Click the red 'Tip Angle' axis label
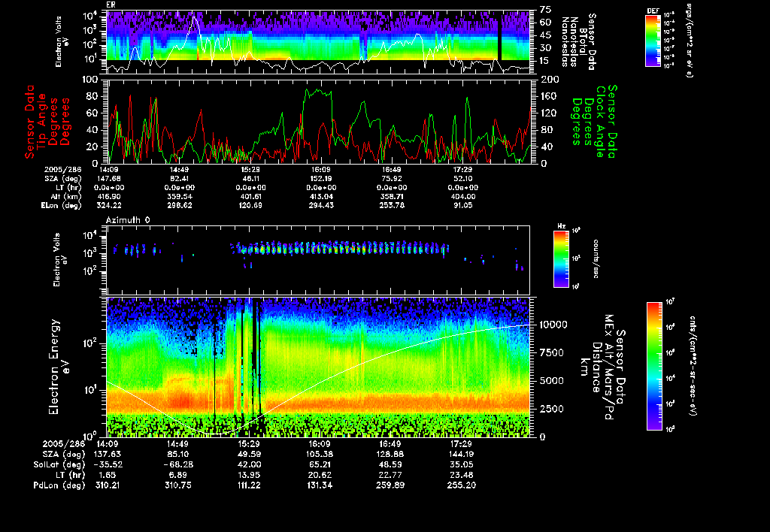The image size is (770, 532). click(42, 122)
